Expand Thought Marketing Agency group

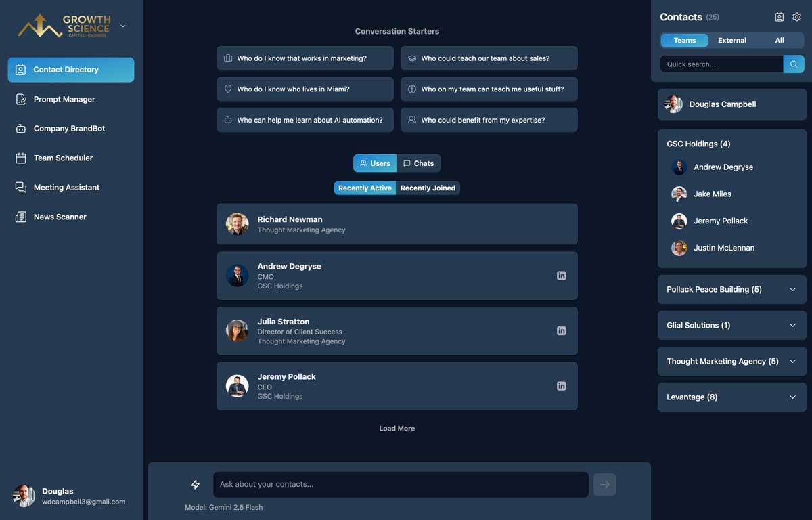click(732, 361)
